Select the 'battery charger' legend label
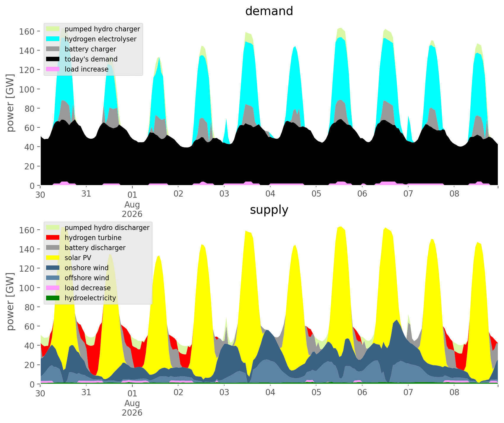 90,49
